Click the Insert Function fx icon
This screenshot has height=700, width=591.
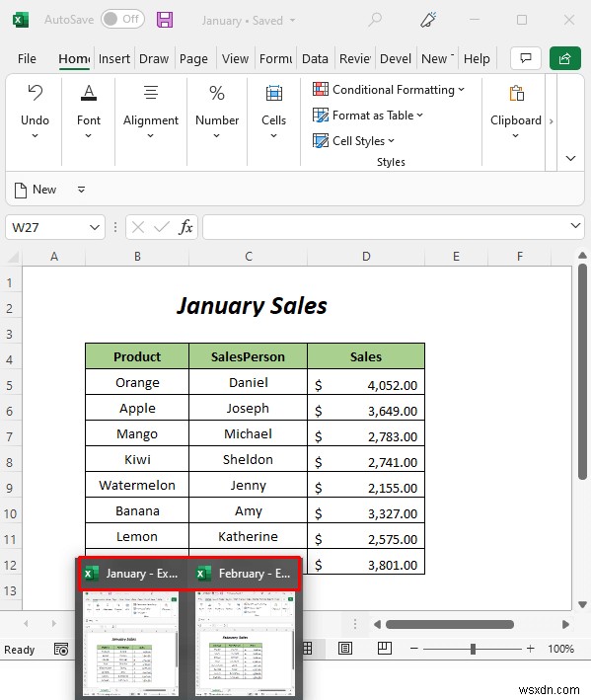[185, 227]
